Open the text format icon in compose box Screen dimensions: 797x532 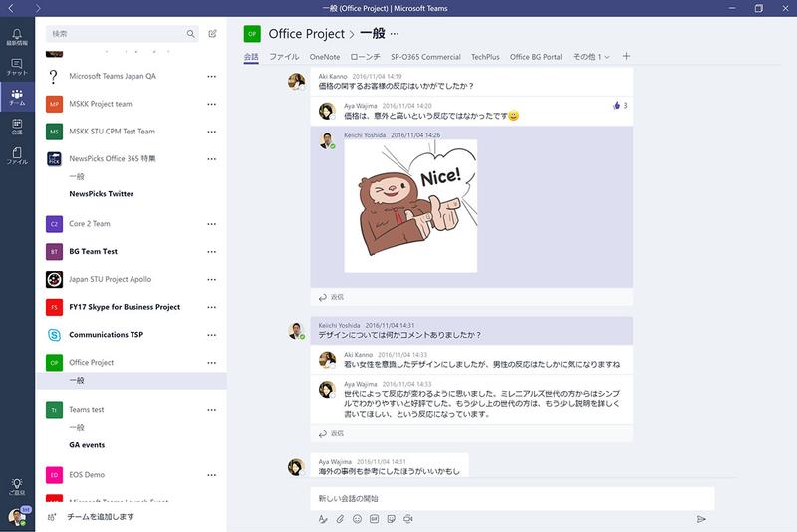[x=323, y=519]
